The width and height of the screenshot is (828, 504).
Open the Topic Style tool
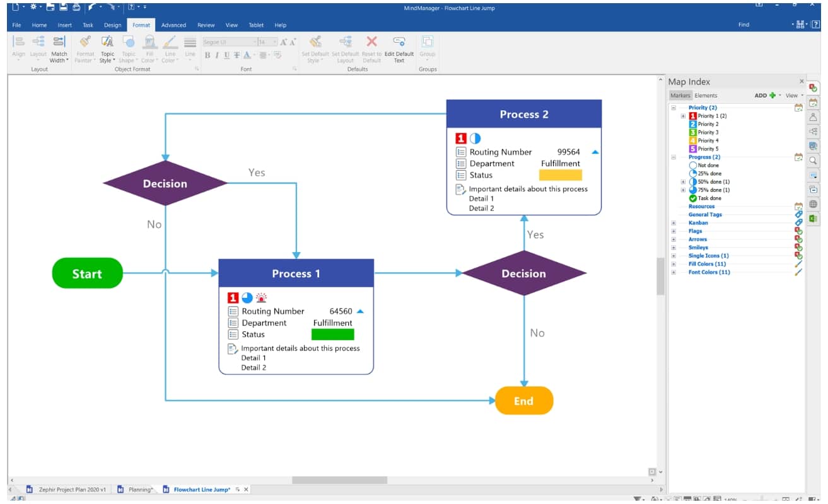point(107,42)
